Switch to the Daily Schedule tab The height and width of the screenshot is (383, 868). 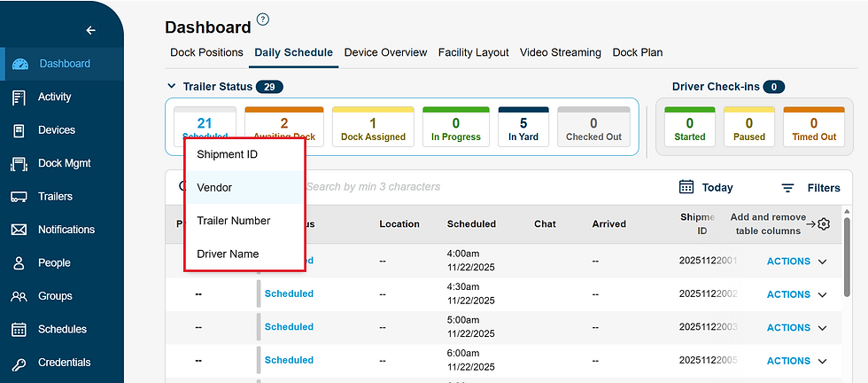pyautogui.click(x=293, y=52)
